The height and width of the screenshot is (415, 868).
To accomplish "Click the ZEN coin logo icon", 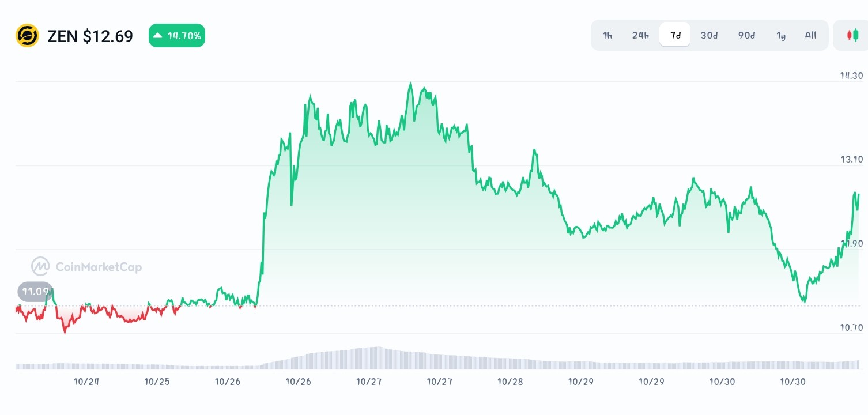I will pos(27,36).
